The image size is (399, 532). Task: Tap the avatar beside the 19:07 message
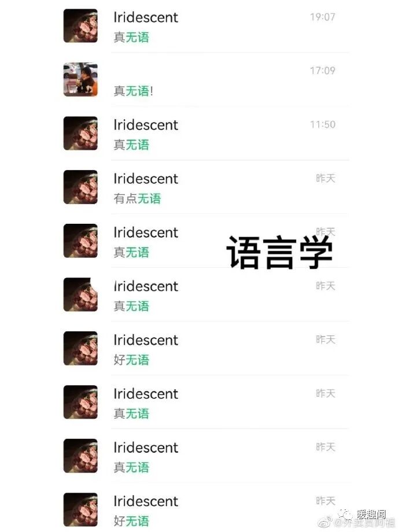click(x=80, y=26)
